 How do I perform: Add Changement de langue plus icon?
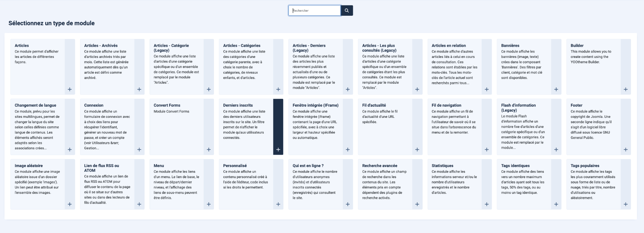[x=70, y=150]
